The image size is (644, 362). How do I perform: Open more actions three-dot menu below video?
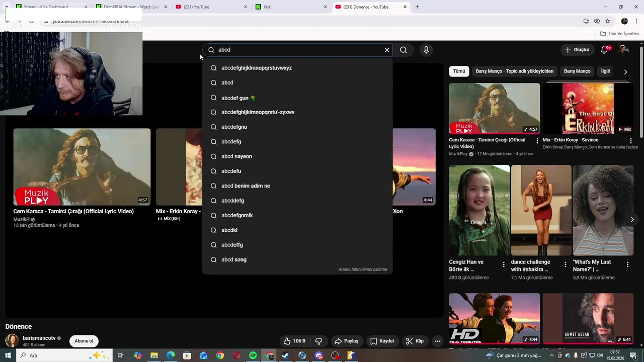438,341
